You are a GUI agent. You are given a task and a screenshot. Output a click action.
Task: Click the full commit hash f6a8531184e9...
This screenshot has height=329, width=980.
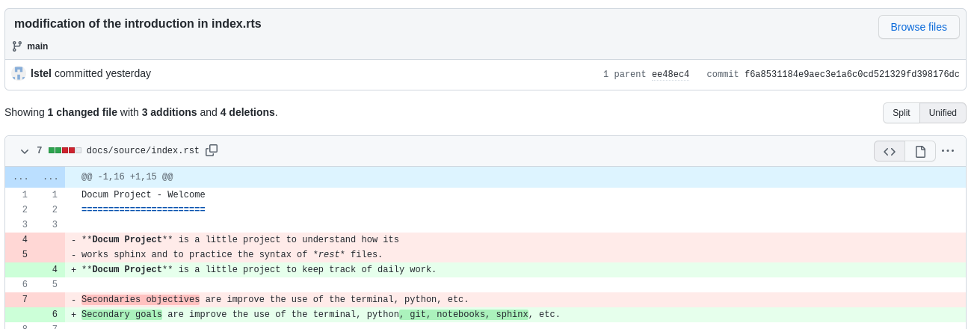tap(852, 75)
